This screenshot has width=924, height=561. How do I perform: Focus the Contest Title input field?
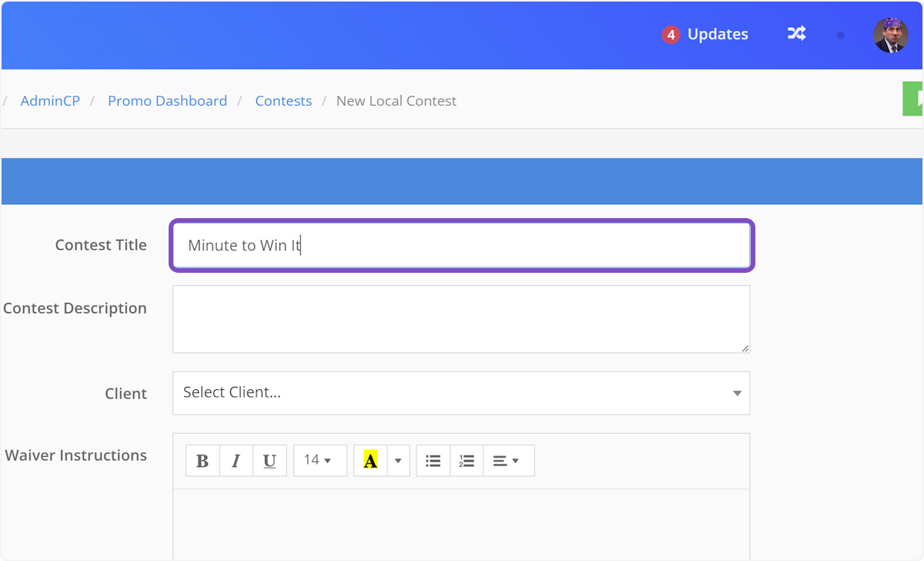[x=460, y=246]
